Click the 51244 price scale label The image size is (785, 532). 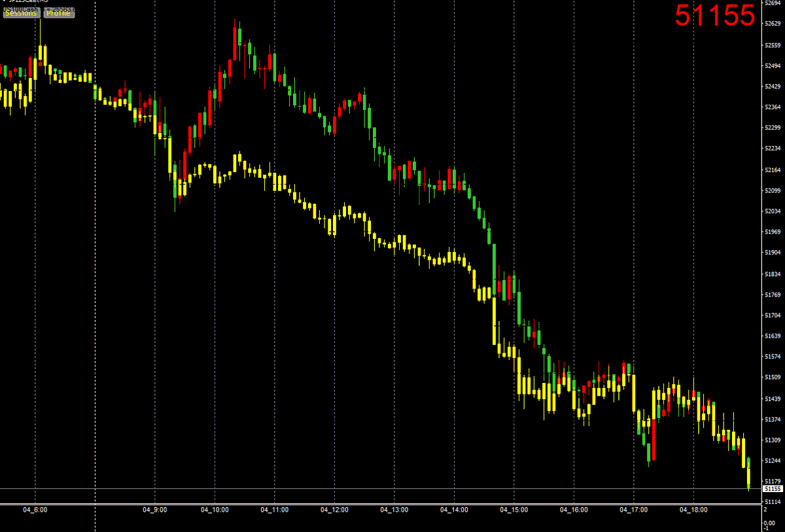(773, 461)
